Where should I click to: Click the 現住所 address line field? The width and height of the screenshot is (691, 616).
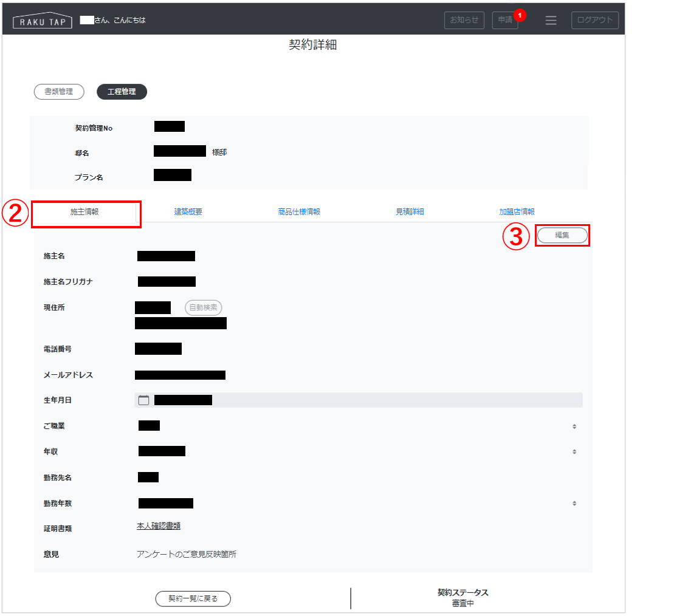(x=180, y=323)
